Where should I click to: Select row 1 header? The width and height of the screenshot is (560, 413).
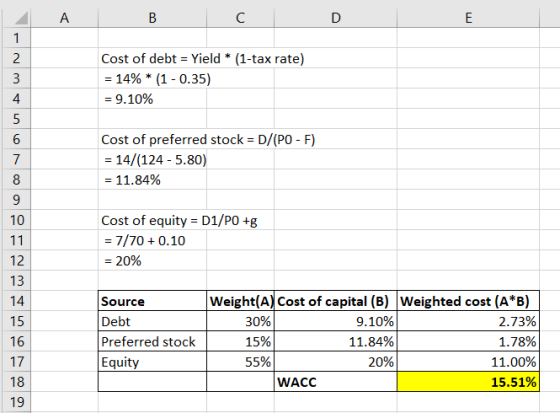[16, 38]
